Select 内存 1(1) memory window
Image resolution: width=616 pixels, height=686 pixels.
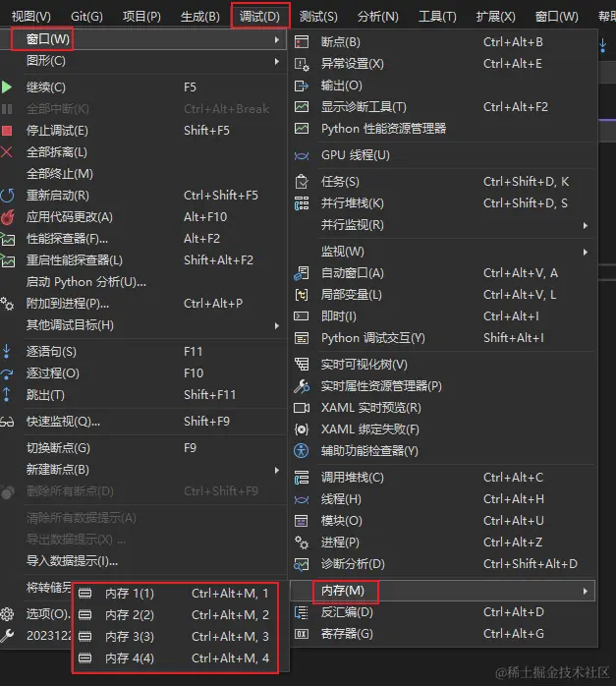pos(175,594)
